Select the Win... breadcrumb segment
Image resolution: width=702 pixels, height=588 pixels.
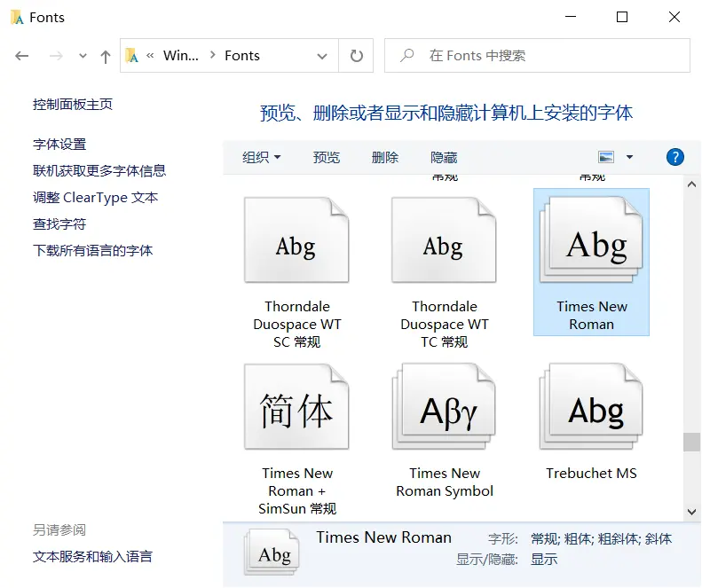180,56
